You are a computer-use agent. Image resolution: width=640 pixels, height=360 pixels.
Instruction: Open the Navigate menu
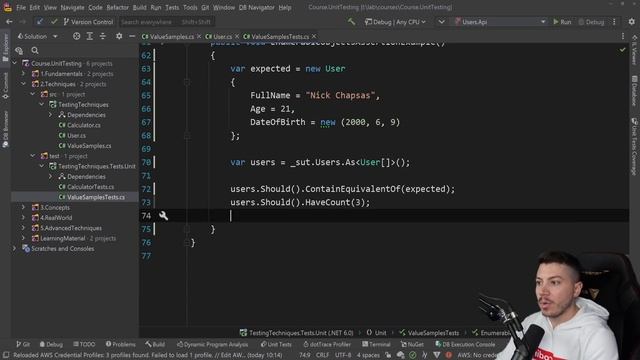[x=72, y=7]
